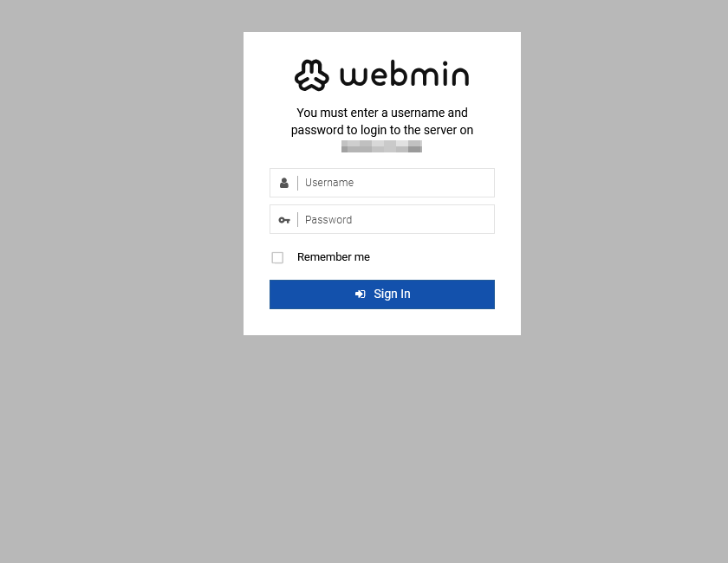Click the key icon beside Password

284,220
